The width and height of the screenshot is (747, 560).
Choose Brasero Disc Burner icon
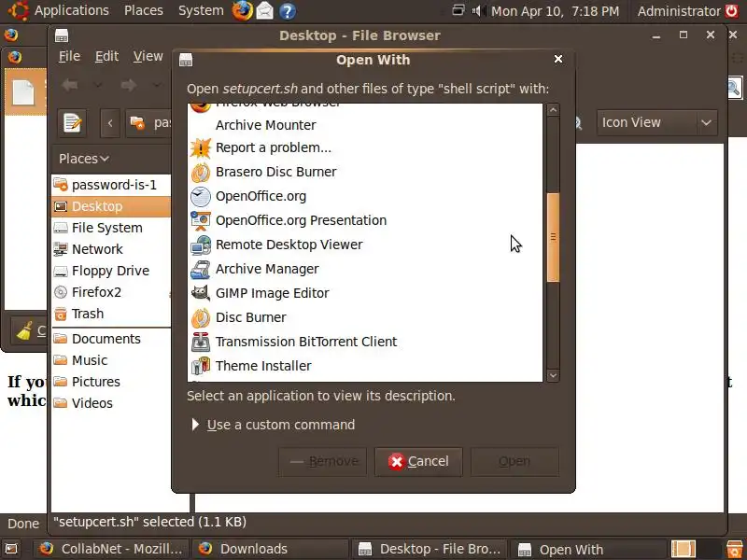tap(201, 173)
